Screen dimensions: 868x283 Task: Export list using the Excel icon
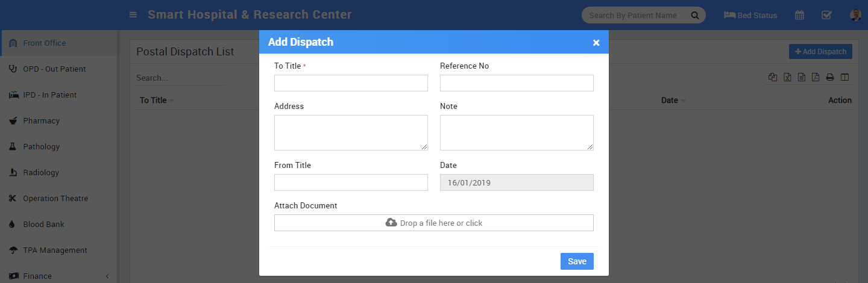(787, 77)
